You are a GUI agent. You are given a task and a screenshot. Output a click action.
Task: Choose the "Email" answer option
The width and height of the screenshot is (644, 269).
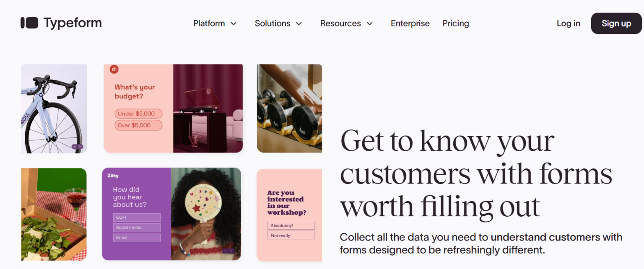coord(137,238)
